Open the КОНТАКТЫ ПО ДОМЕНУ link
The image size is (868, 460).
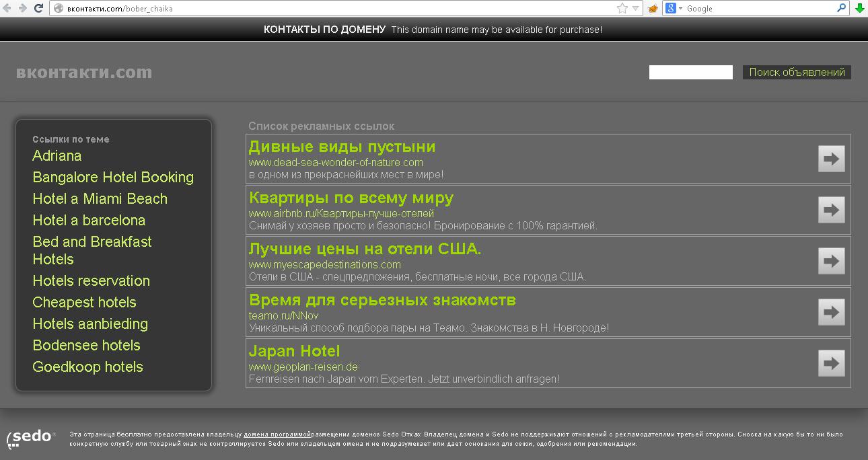coord(324,30)
